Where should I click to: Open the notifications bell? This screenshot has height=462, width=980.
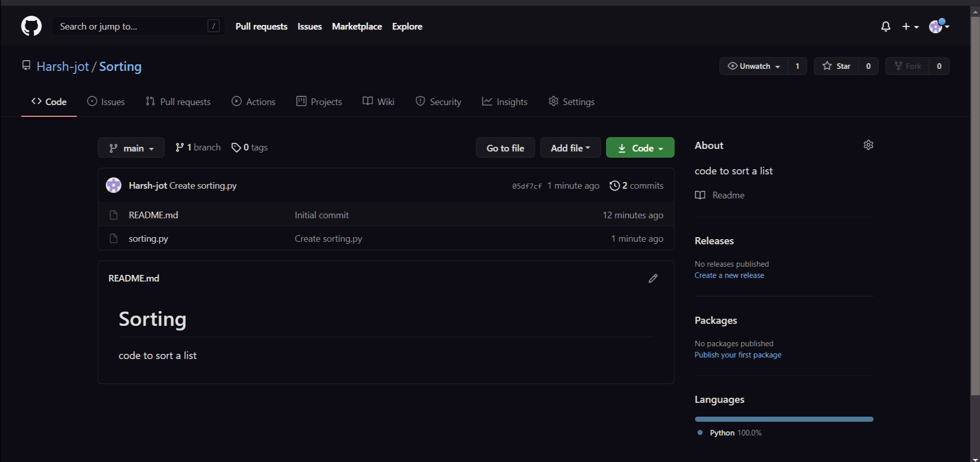tap(886, 27)
